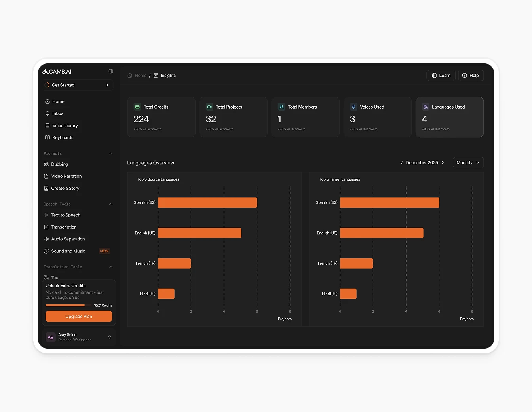Open the Monthly interval dropdown

coord(468,162)
